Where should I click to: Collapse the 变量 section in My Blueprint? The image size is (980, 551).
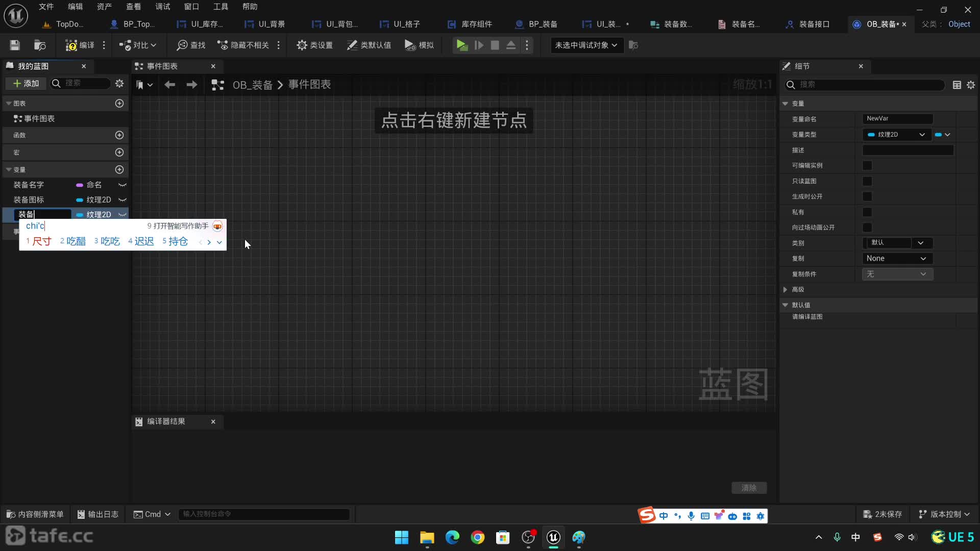(x=9, y=169)
